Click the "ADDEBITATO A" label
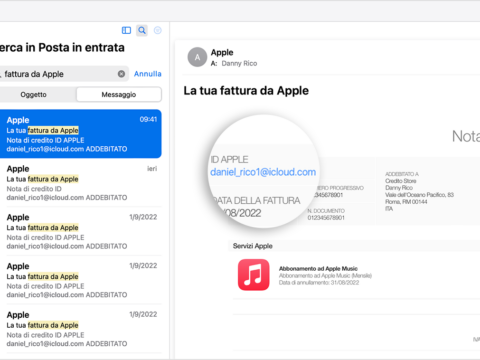This screenshot has height=360, width=480. pyautogui.click(x=402, y=174)
